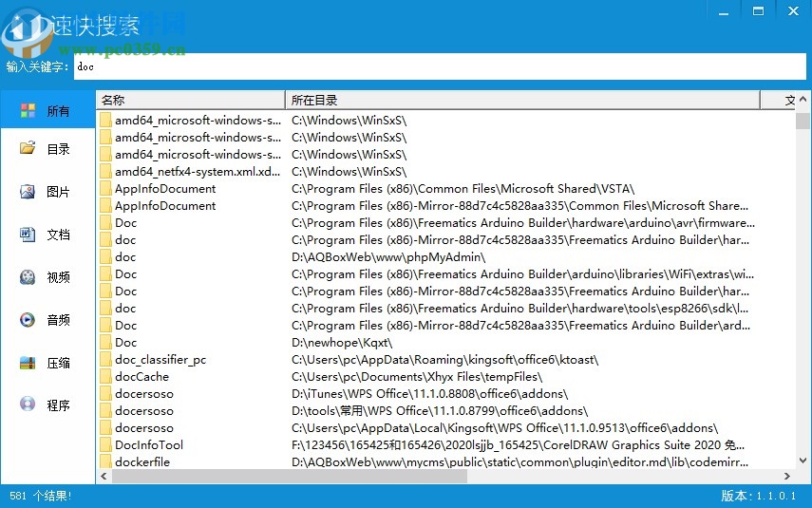Click folder icon beside docCache
Viewport: 812px width, 508px height.
tap(105, 376)
